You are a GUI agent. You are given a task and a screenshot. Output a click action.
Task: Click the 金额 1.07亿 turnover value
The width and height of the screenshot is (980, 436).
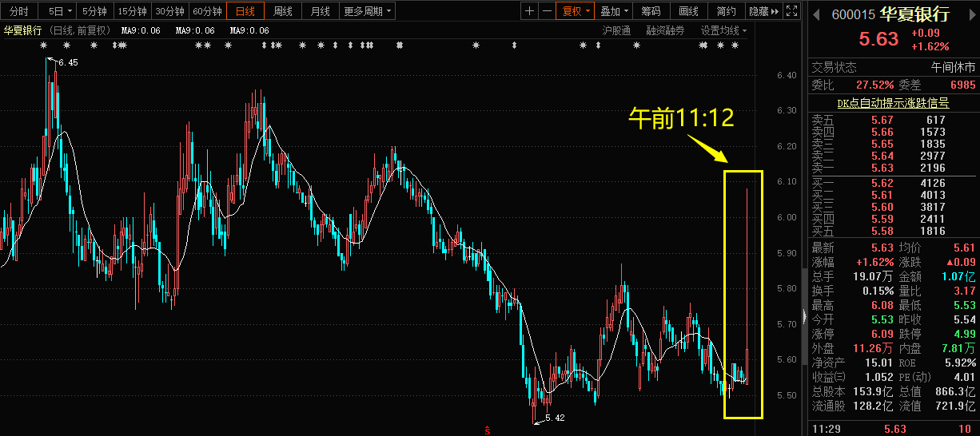(x=958, y=276)
